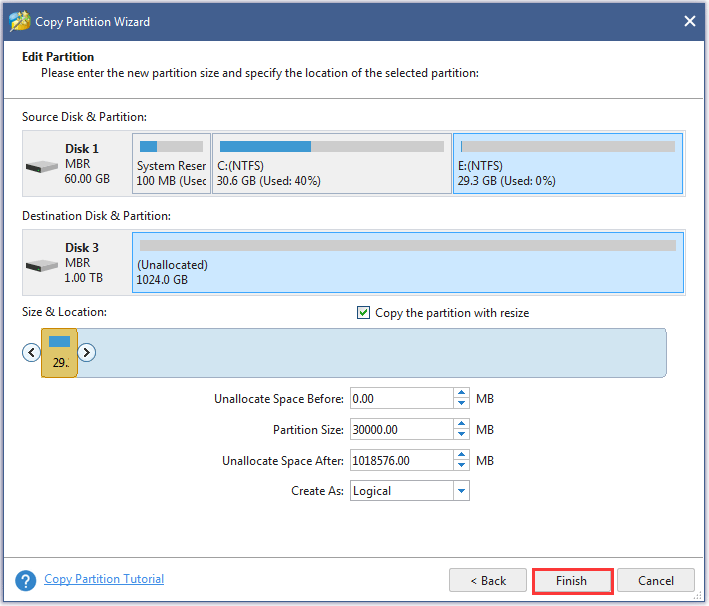Decrease Partition Size with down arrow

click(461, 434)
